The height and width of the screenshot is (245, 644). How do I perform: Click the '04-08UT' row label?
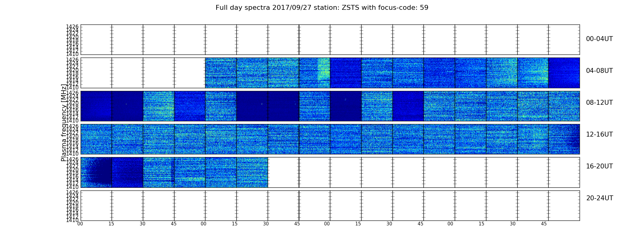600,71
